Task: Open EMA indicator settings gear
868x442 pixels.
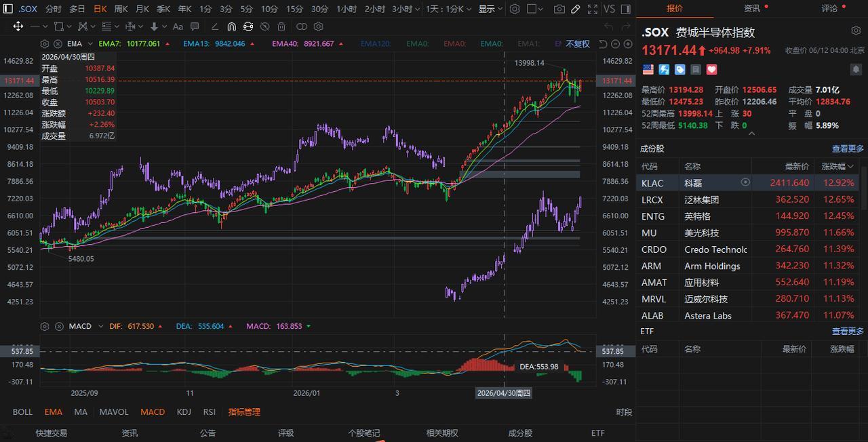Action: click(44, 43)
